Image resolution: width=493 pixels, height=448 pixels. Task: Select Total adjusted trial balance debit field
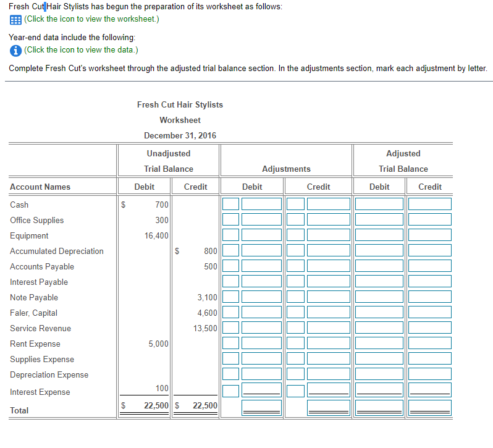click(379, 407)
